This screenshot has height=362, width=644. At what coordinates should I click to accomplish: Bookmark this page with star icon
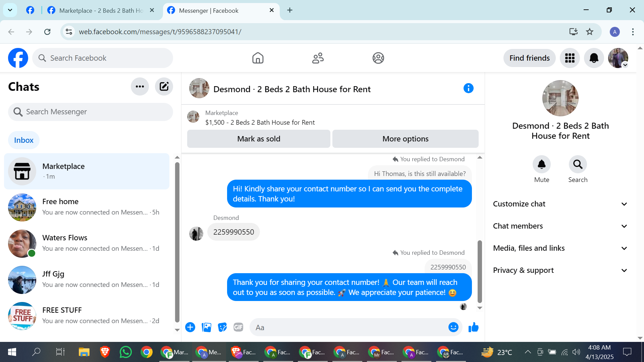point(590,32)
